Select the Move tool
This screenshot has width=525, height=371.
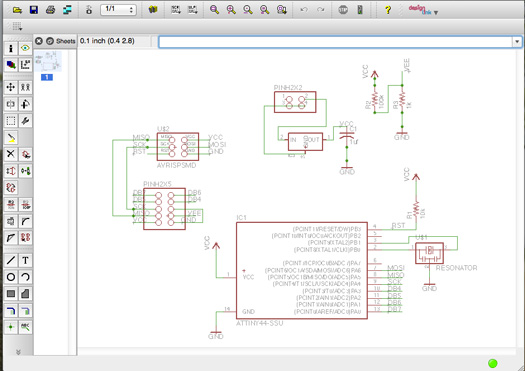[11, 88]
